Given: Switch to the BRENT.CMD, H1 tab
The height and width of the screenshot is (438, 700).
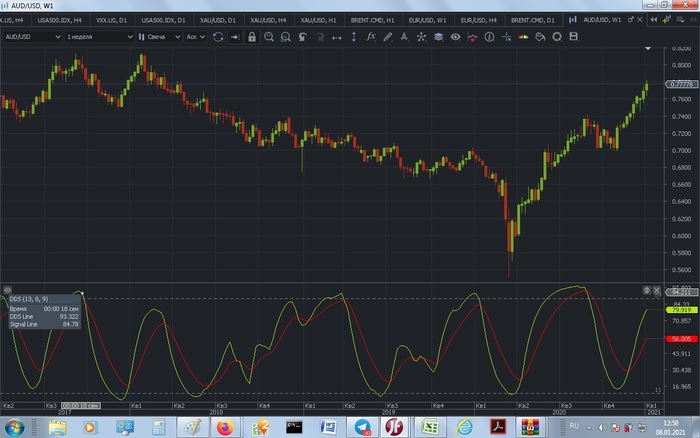Looking at the screenshot, I should coord(371,20).
